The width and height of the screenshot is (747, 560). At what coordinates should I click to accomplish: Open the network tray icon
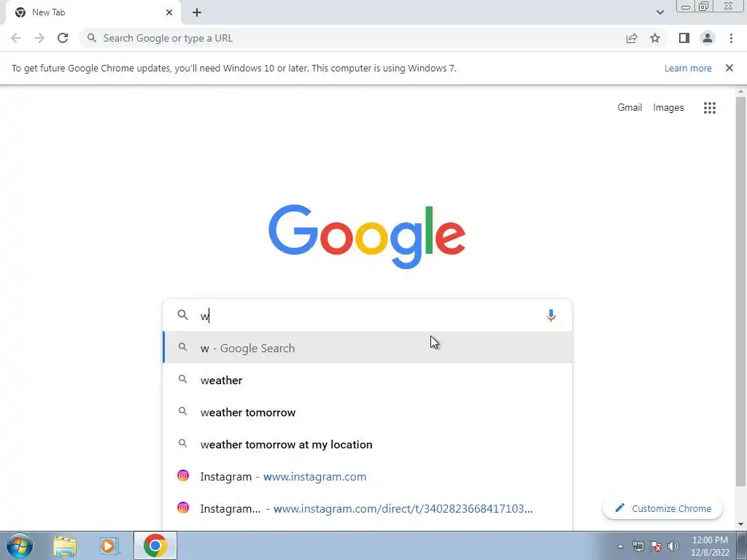coord(638,546)
